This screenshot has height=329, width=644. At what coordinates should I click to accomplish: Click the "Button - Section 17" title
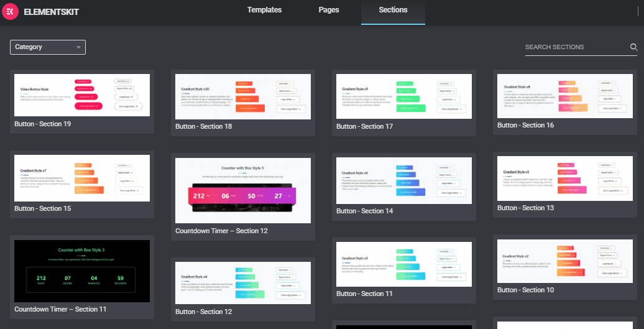[365, 126]
